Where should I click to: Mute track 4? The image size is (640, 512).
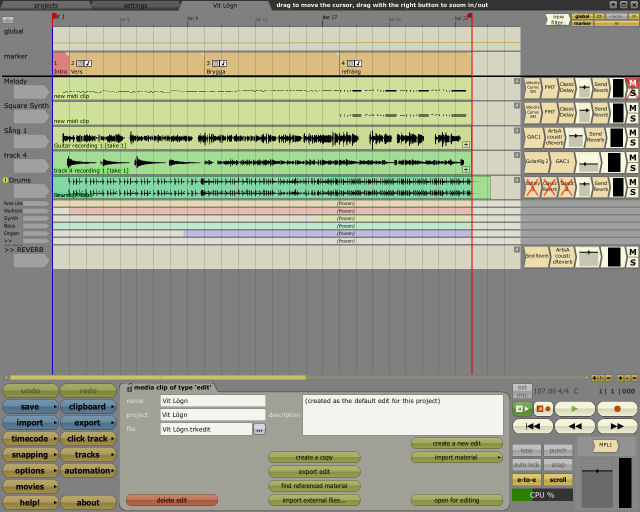(x=632, y=157)
